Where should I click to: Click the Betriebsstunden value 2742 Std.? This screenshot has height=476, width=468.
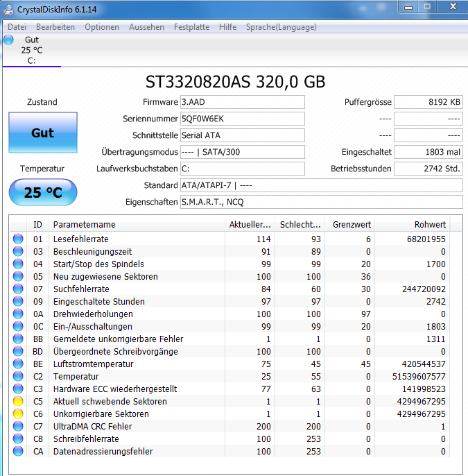428,169
